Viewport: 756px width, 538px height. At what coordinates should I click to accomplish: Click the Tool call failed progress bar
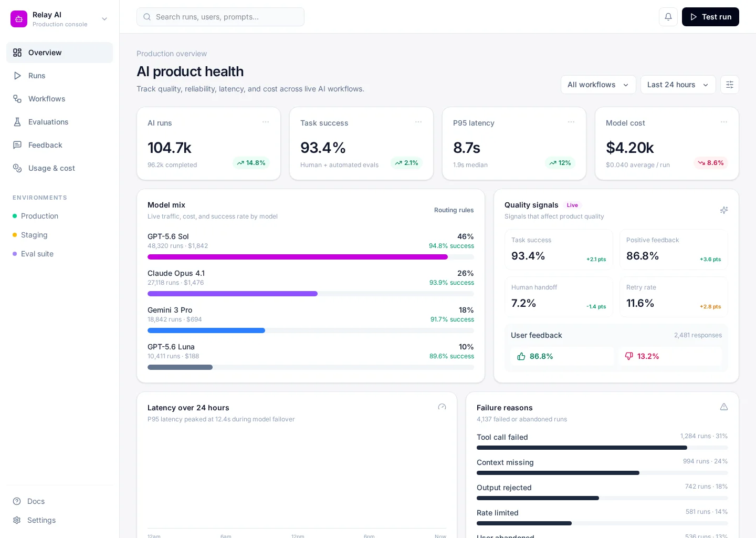tap(602, 448)
